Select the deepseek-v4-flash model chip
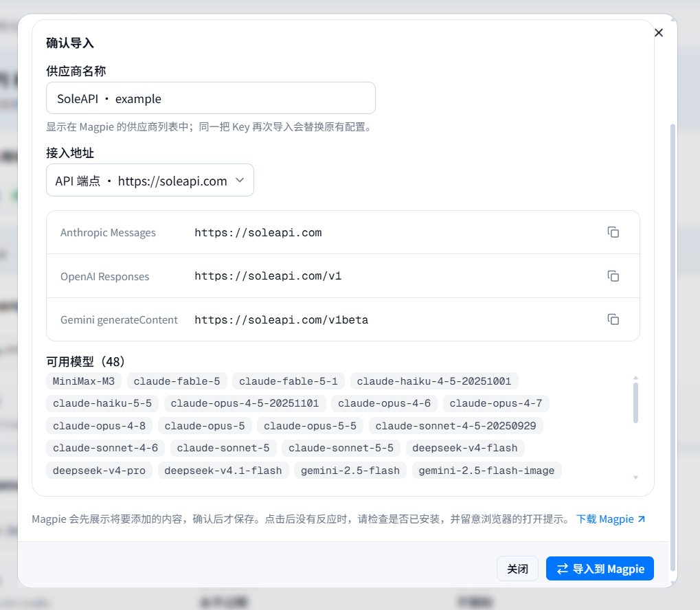The width and height of the screenshot is (700, 610). pos(465,448)
